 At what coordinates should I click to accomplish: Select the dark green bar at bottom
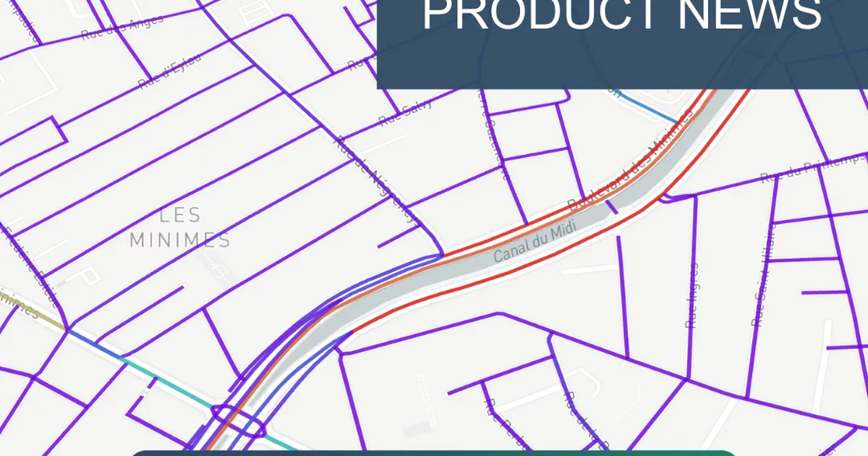click(434, 453)
